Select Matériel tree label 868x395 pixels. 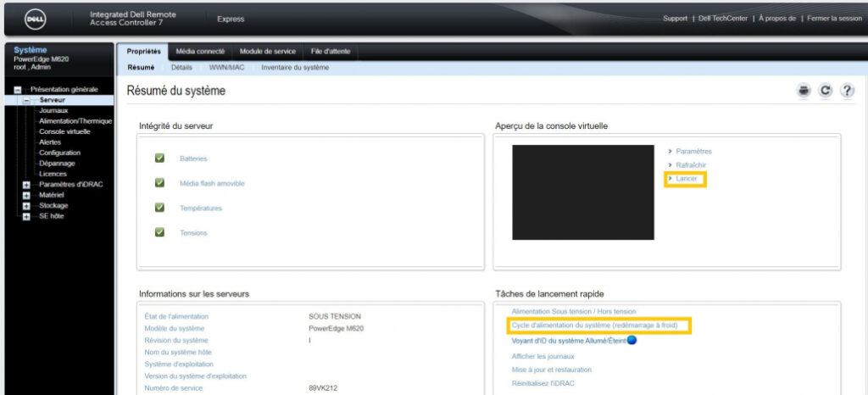tap(52, 195)
